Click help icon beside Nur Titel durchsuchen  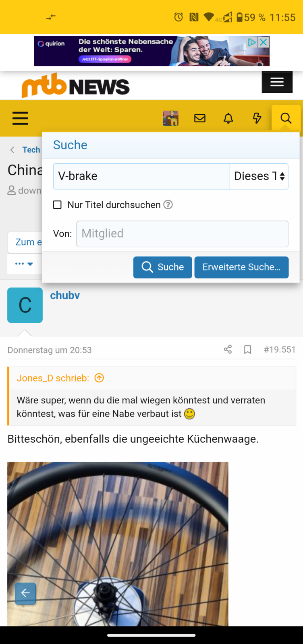(x=168, y=204)
